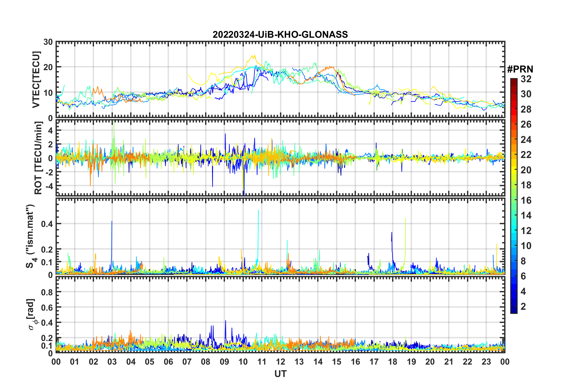Select the 15 hour tick on the UT axis

click(x=337, y=362)
